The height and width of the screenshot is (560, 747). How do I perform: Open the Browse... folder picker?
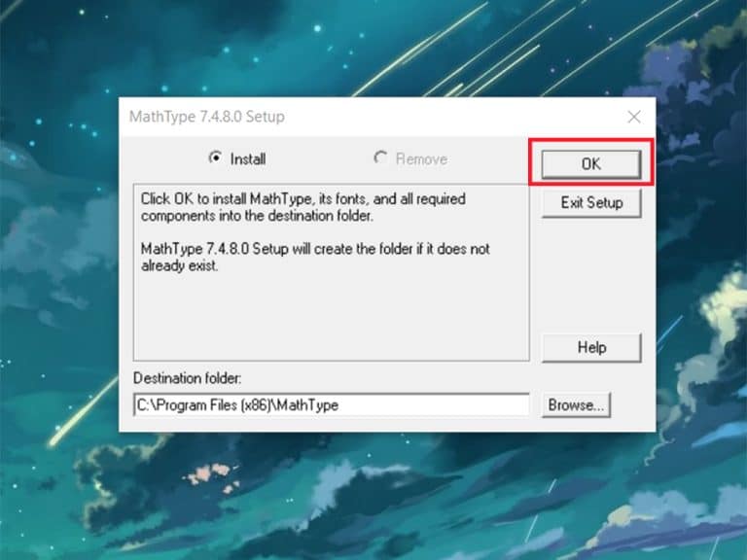(x=576, y=405)
